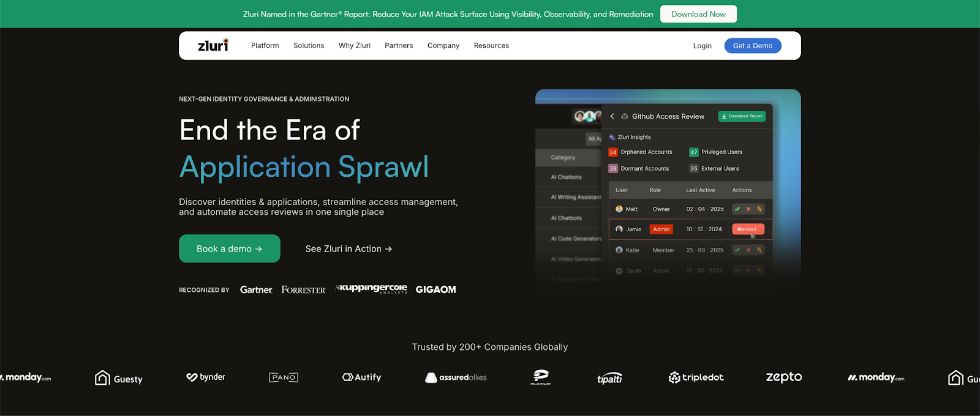The height and width of the screenshot is (416, 980).
Task: Click the fully visible Guesty logo
Action: (x=119, y=378)
